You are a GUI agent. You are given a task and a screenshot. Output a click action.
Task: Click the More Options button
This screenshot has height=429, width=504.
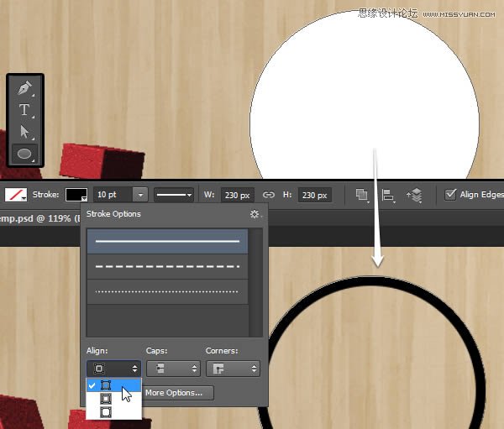(179, 393)
